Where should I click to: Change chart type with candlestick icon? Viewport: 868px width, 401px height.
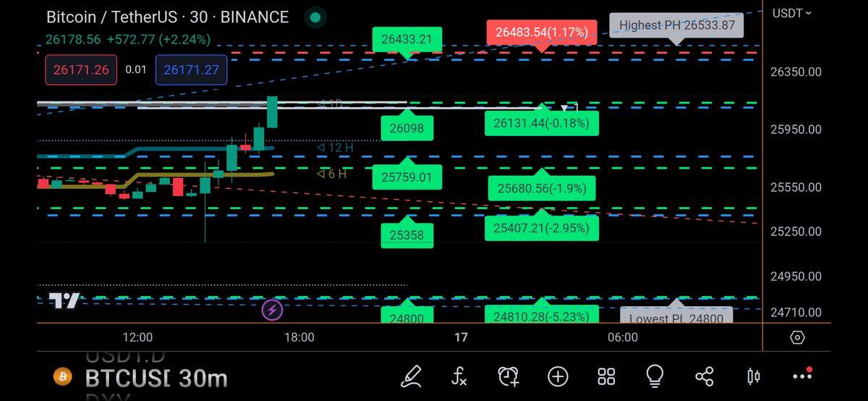tap(753, 376)
